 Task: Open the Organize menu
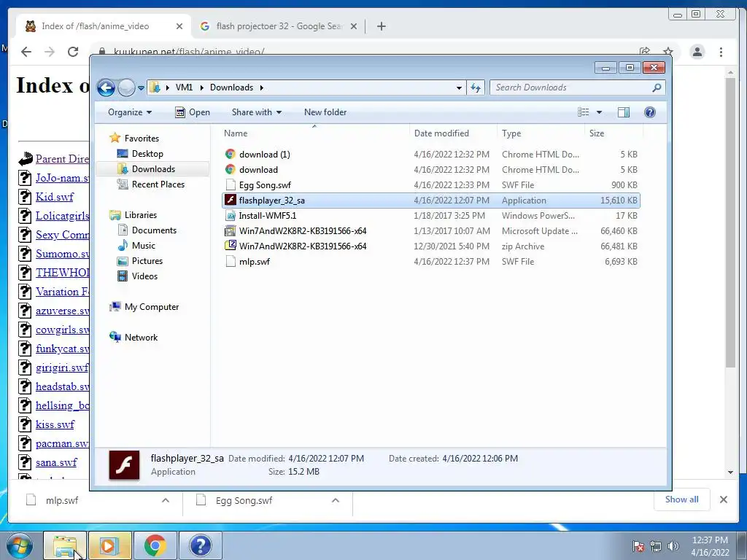point(130,112)
